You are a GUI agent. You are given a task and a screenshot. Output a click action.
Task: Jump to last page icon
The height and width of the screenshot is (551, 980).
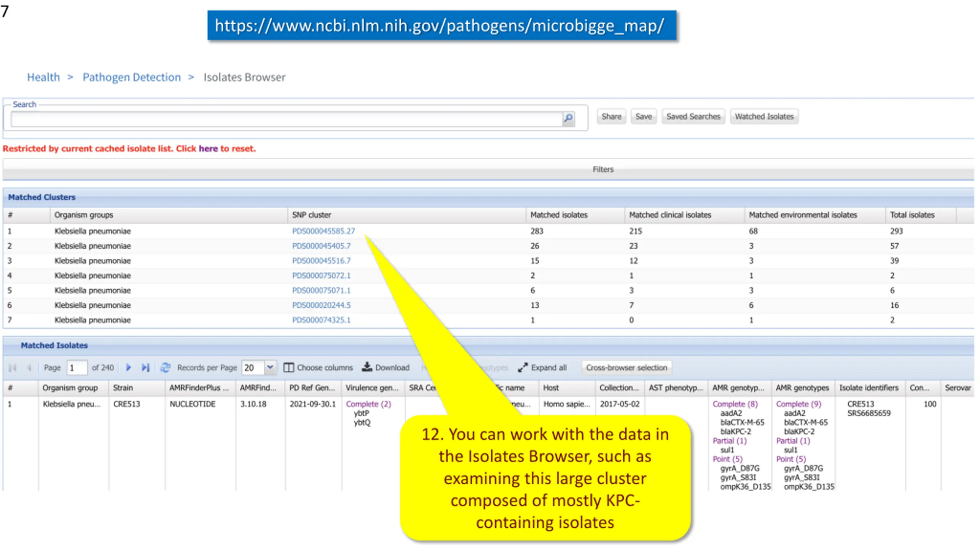tap(145, 367)
